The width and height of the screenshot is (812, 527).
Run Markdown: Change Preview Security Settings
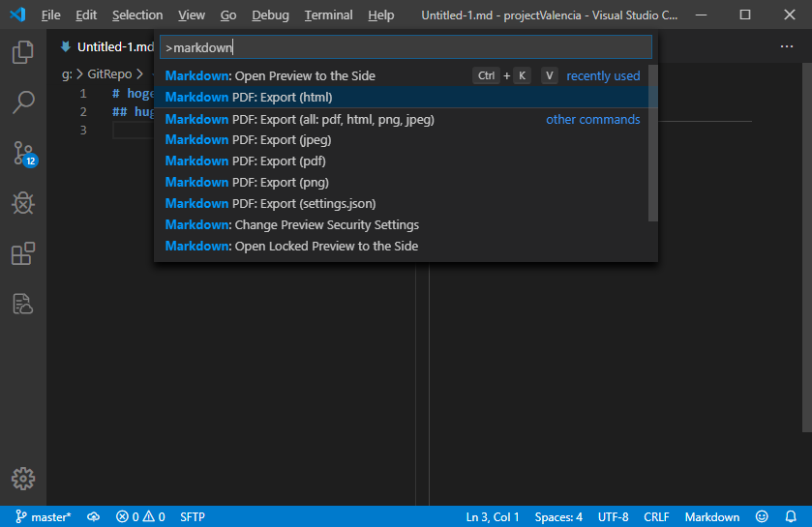tap(402, 225)
